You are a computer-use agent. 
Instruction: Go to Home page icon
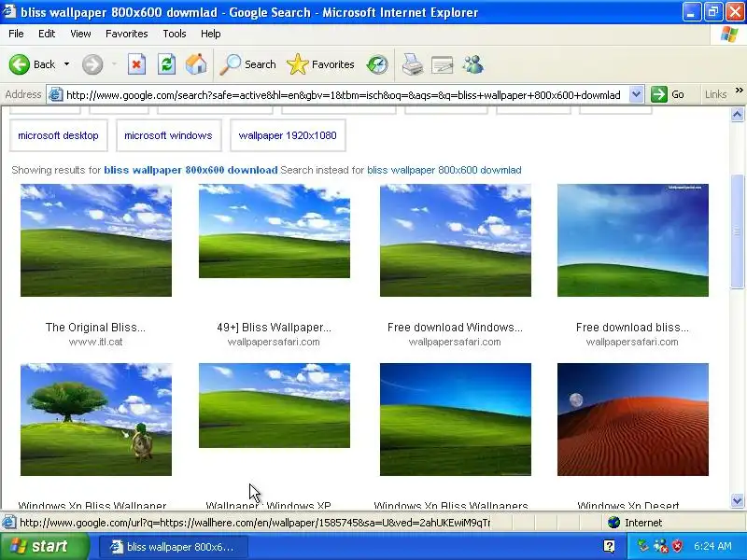tap(196, 64)
